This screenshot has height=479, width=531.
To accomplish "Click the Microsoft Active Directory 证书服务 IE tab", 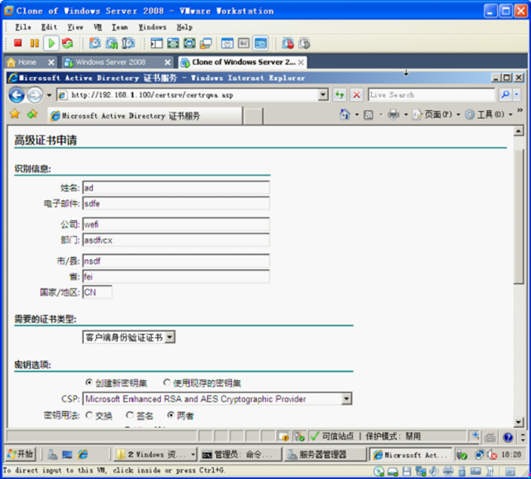I will tap(145, 116).
